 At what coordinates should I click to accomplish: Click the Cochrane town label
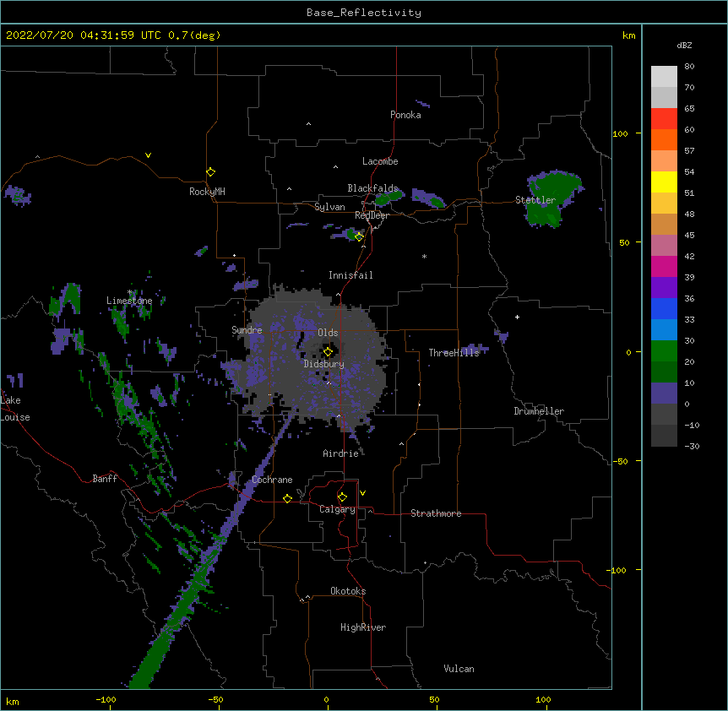coord(272,480)
